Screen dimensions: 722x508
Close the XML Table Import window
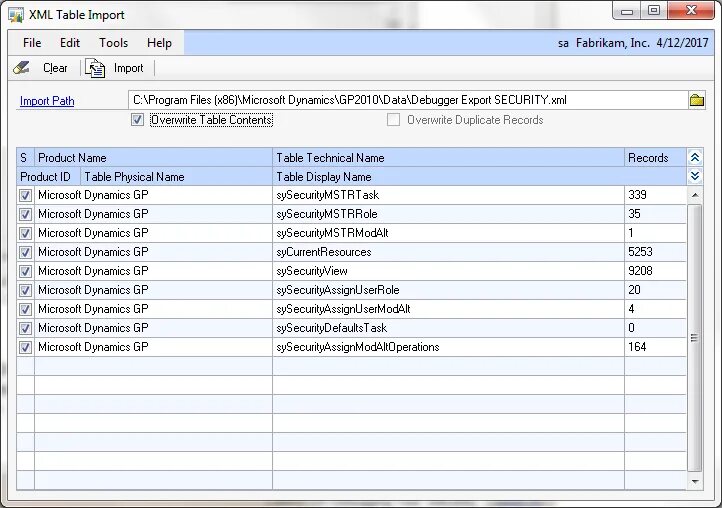click(x=691, y=10)
